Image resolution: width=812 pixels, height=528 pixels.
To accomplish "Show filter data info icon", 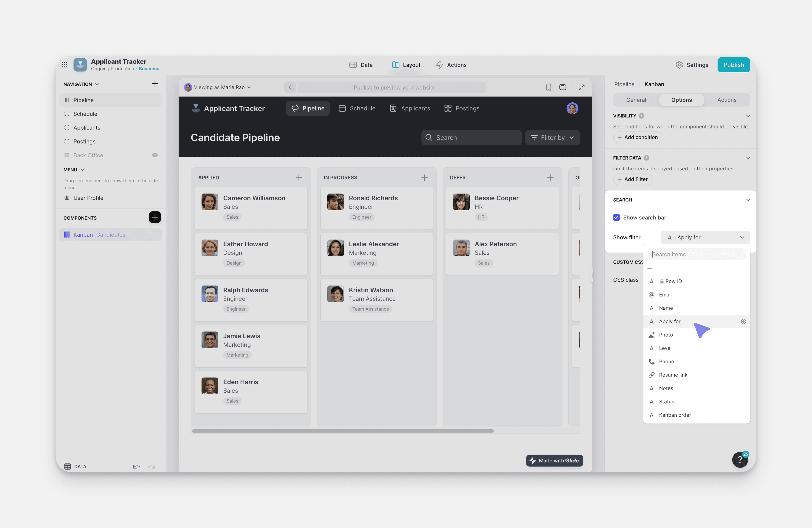I will click(x=646, y=158).
